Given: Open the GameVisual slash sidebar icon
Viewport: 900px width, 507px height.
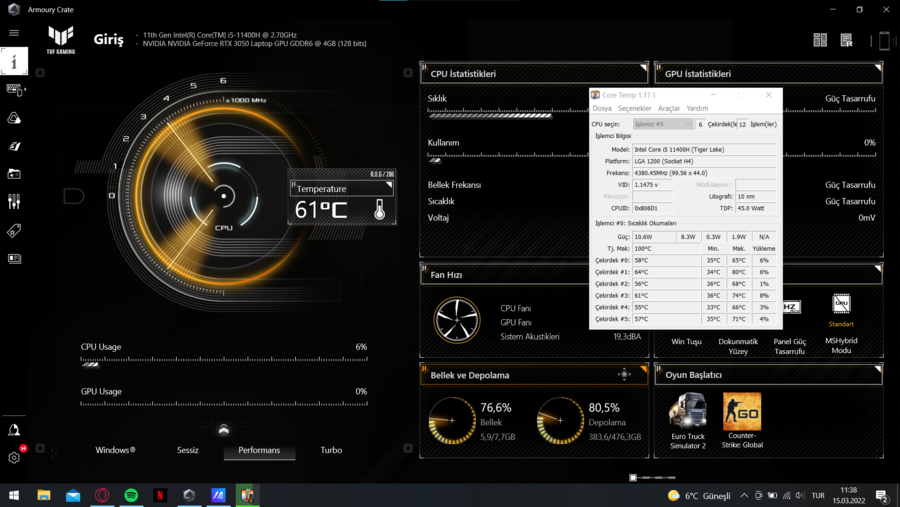Looking at the screenshot, I should (14, 146).
